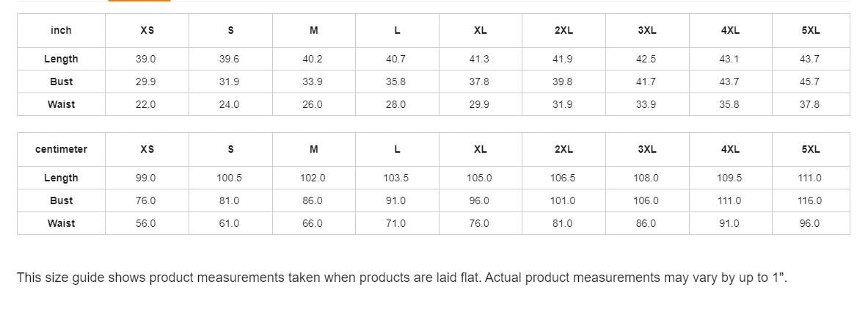Select the S length value 100.5 cm
The width and height of the screenshot is (868, 315).
230,178
